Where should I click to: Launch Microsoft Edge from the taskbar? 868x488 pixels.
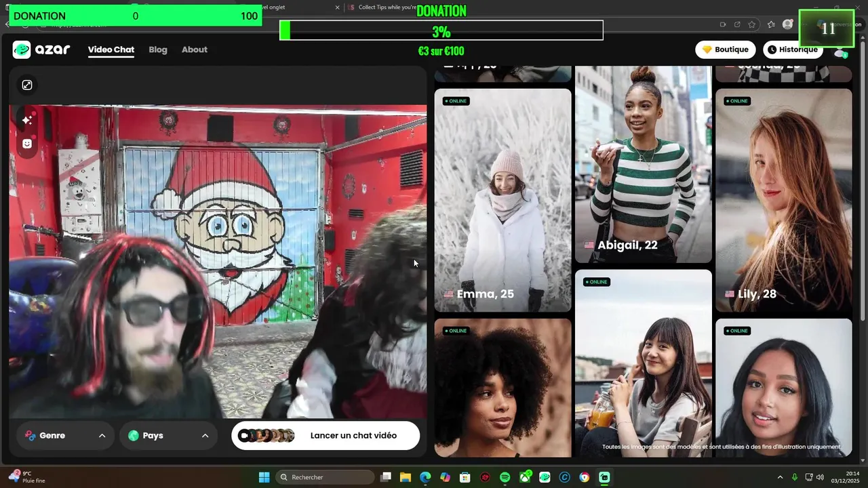point(425,477)
